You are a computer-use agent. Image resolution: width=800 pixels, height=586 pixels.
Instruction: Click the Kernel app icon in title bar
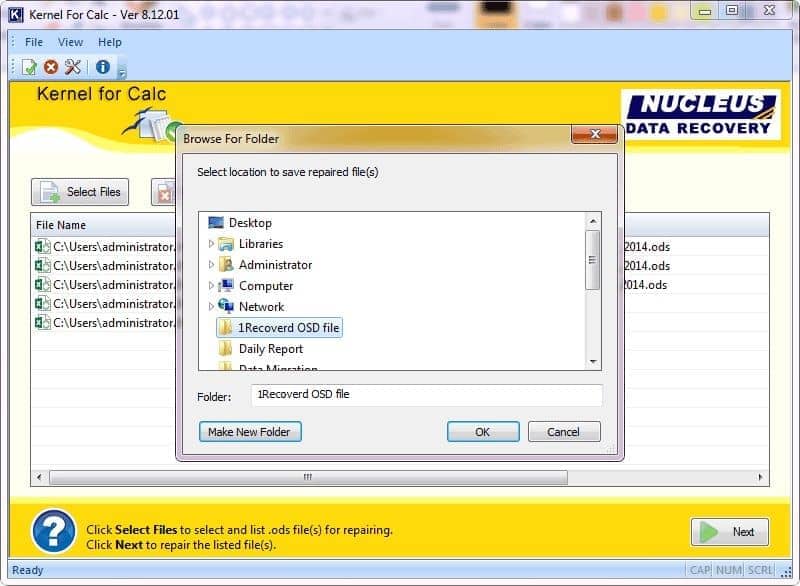(x=16, y=14)
